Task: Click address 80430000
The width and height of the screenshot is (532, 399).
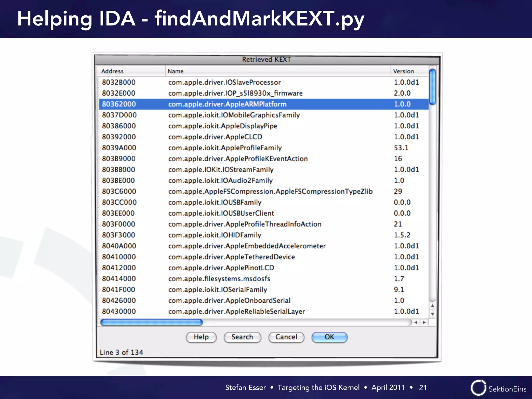Action: 119,311
